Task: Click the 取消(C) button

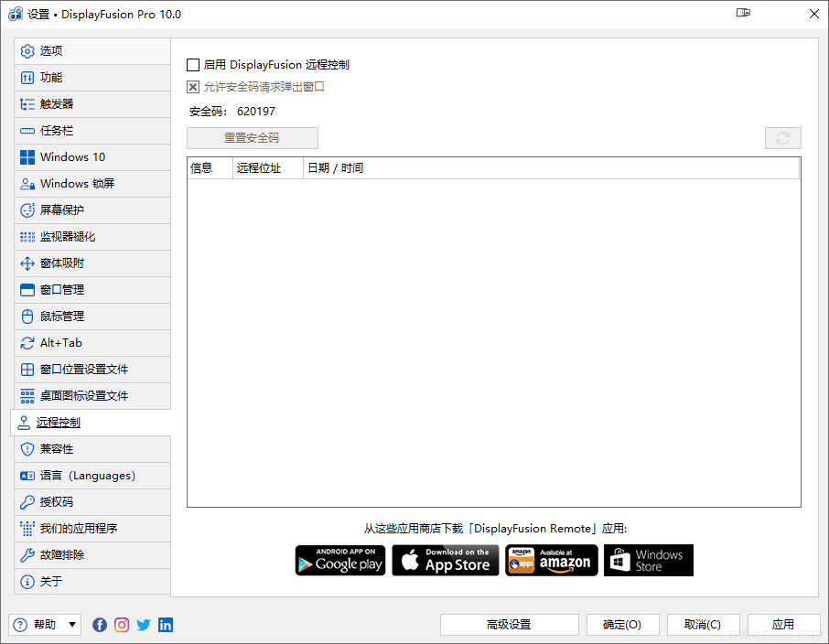Action: coord(703,625)
